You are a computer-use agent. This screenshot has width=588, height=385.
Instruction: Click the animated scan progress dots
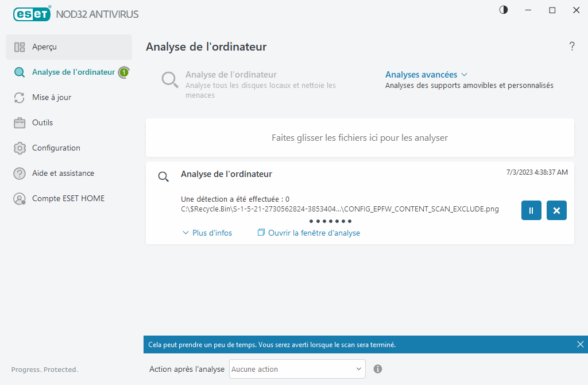coord(330,221)
